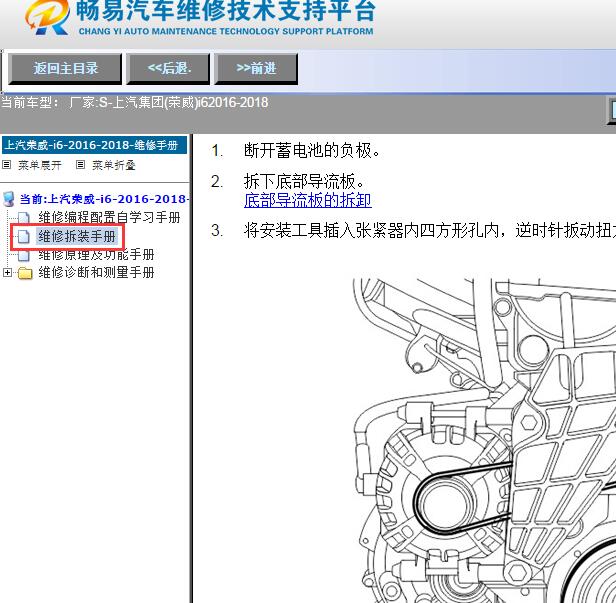Go forward with the >>前进 button

point(256,69)
